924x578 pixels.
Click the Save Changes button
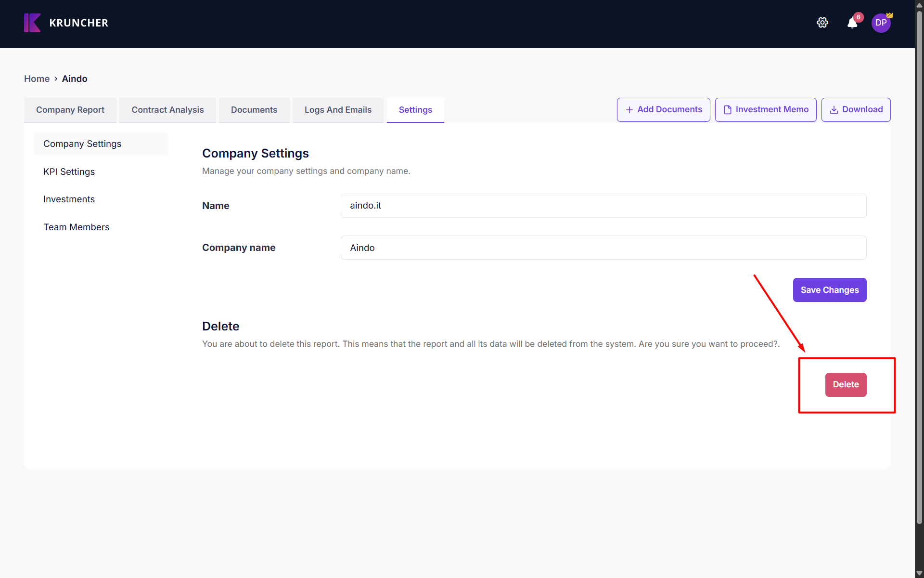tap(830, 290)
